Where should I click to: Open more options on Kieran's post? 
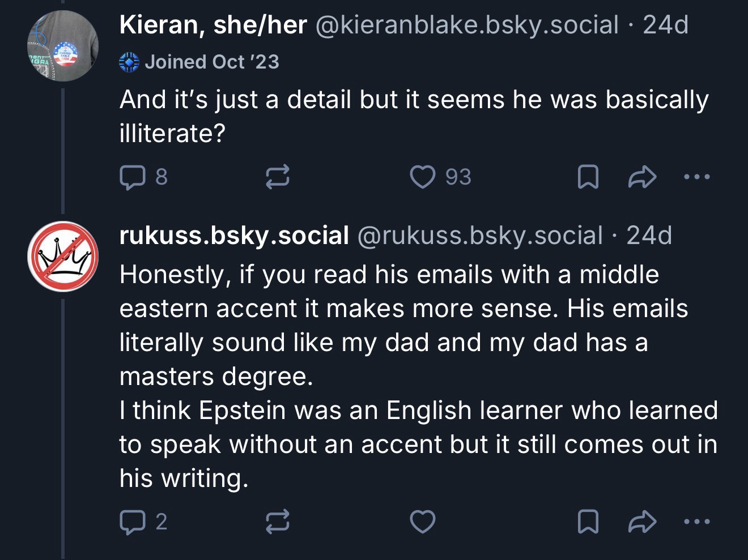click(696, 177)
